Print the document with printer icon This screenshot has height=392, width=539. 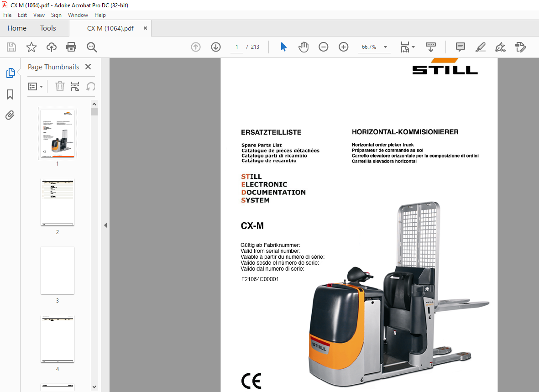point(71,47)
